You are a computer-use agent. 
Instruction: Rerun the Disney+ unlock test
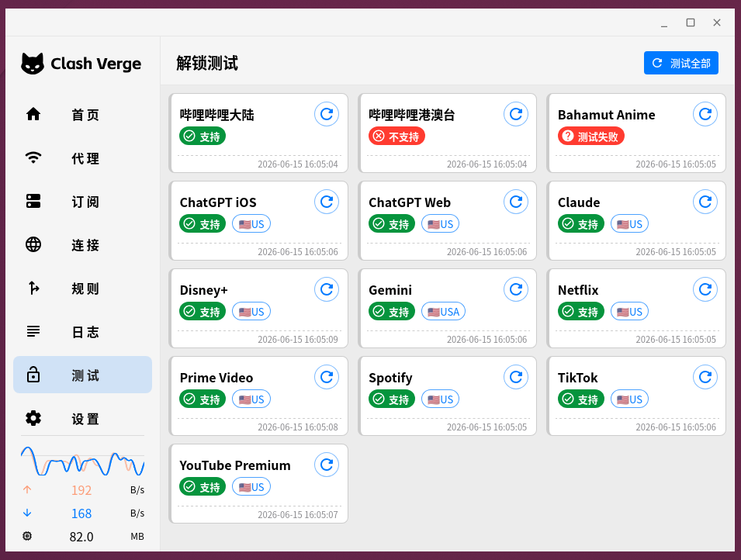tap(327, 289)
